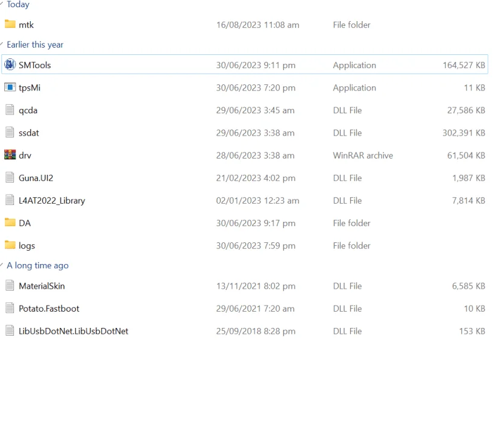Collapse the Earlier this year group
Image resolution: width=504 pixels, height=434 pixels.
pyautogui.click(x=2, y=44)
